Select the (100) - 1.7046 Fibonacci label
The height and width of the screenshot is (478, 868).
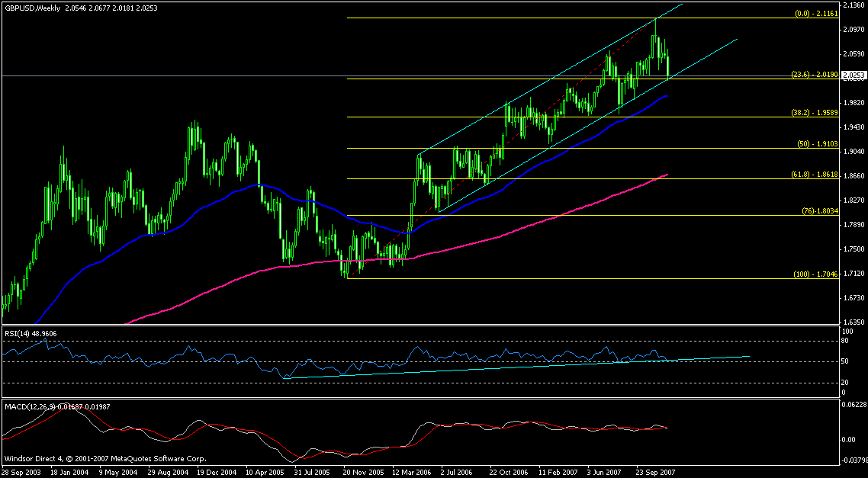click(815, 274)
